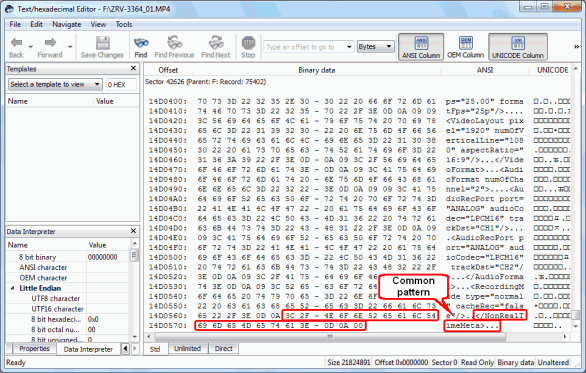Click the Binary data column header
The width and height of the screenshot is (586, 373).
[317, 70]
